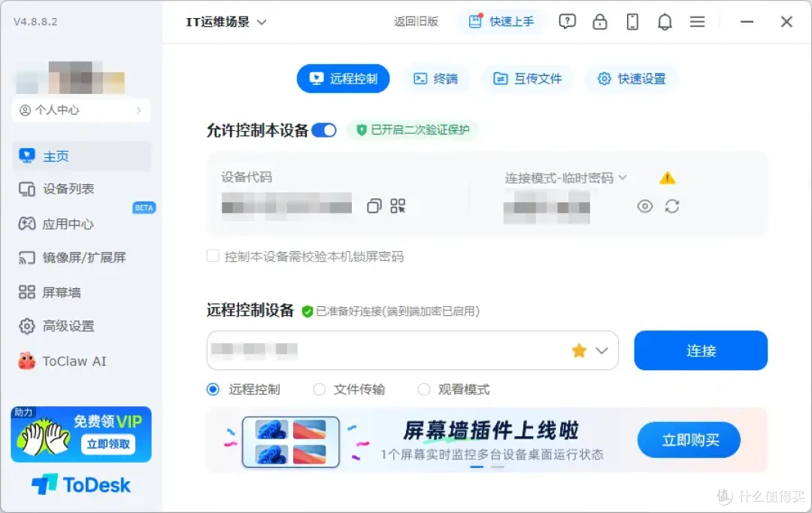This screenshot has height=513, width=812.
Task: Switch to the 终端 tab
Action: click(435, 79)
